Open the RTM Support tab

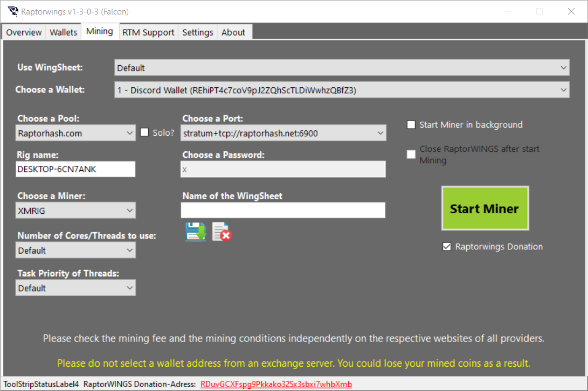click(148, 32)
